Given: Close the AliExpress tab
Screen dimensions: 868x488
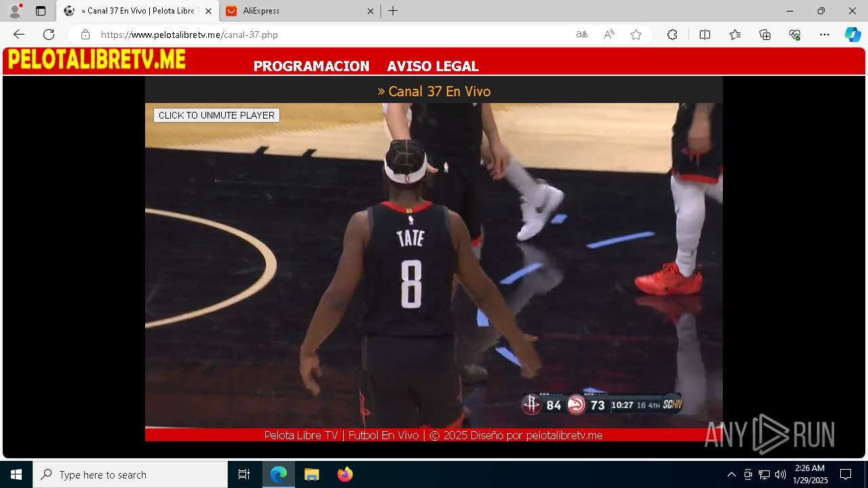Looking at the screenshot, I should pyautogui.click(x=370, y=11).
